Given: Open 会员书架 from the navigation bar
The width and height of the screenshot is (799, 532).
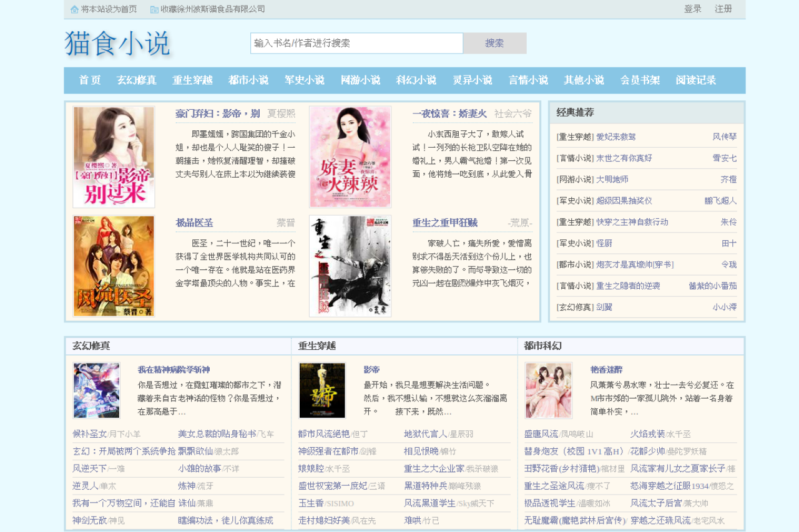Looking at the screenshot, I should 640,80.
